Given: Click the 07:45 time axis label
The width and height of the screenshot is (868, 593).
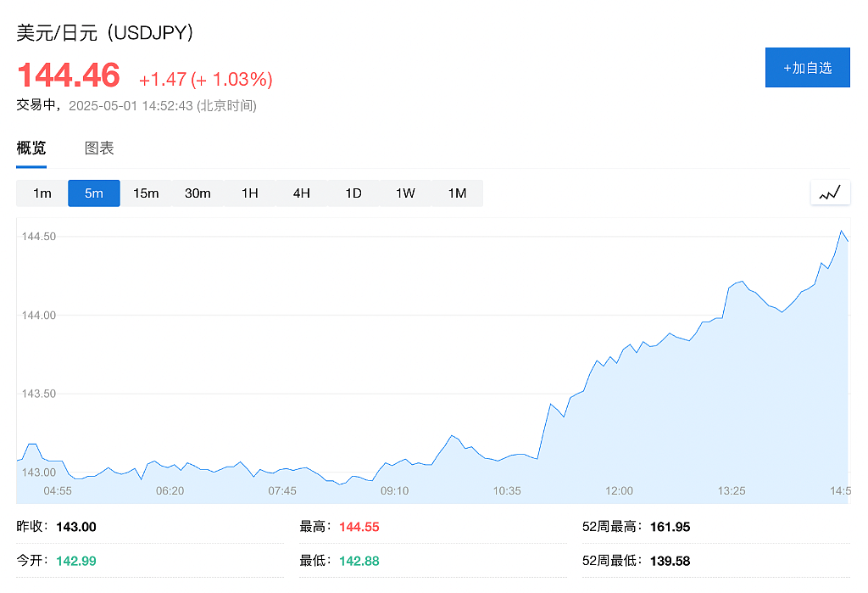Looking at the screenshot, I should click(x=282, y=490).
